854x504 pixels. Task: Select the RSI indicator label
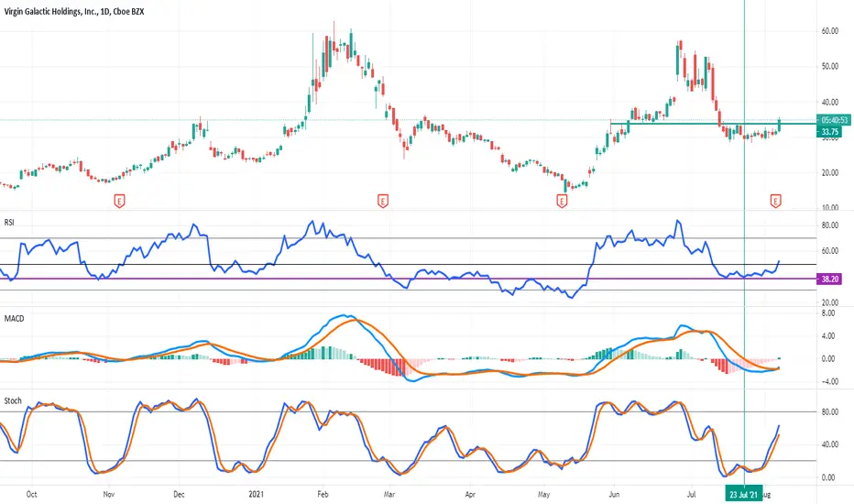click(9, 223)
